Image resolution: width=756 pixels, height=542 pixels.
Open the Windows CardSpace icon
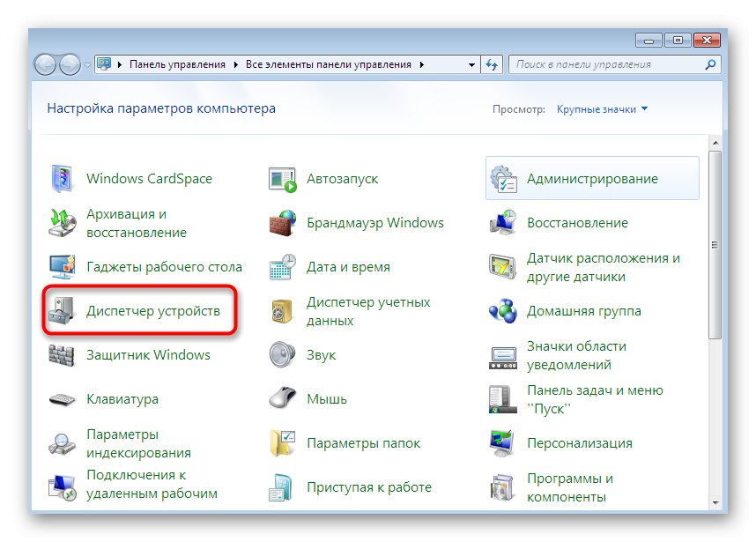tap(62, 178)
